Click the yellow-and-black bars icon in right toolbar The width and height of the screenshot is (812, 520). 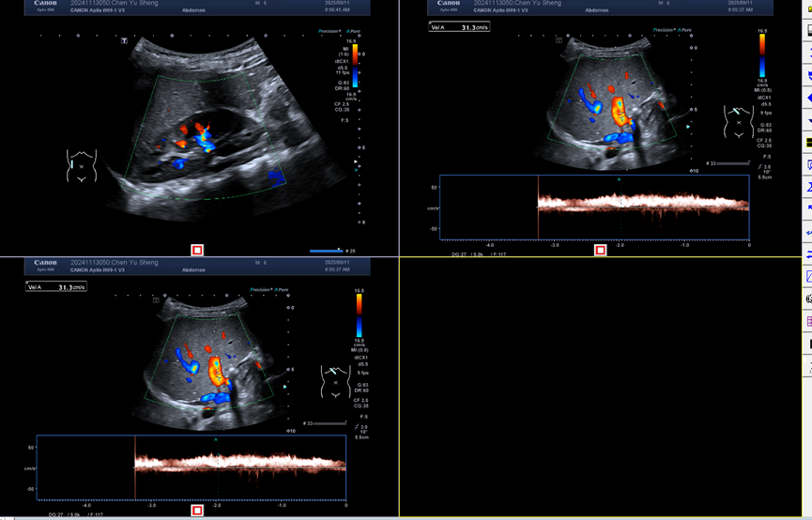tap(808, 143)
